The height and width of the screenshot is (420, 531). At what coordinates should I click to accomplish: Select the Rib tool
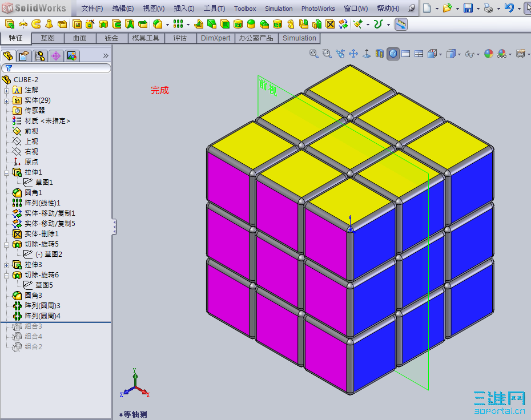[199, 24]
